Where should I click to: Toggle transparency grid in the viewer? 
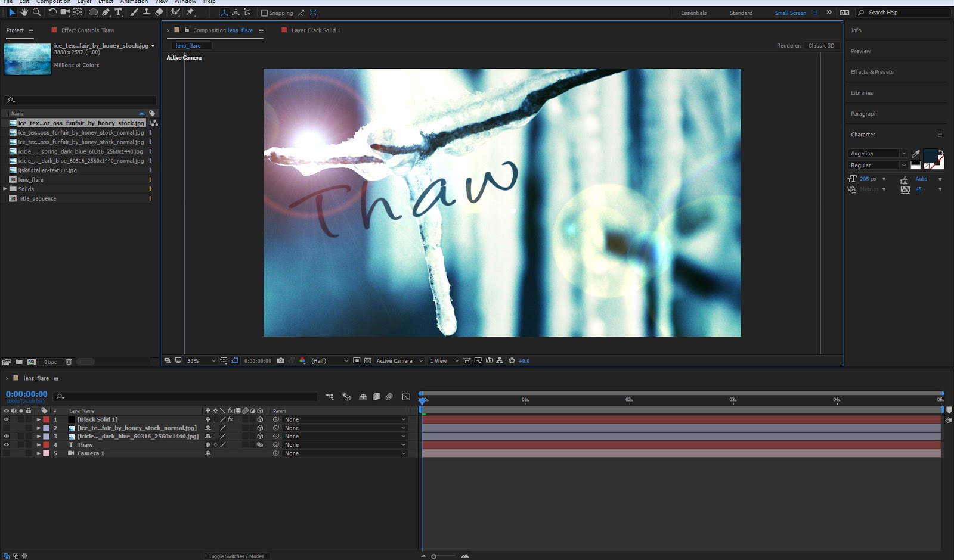point(368,360)
